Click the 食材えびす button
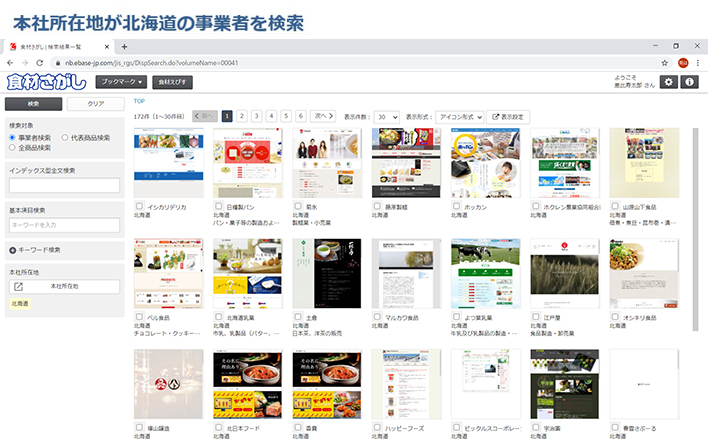 (x=172, y=82)
